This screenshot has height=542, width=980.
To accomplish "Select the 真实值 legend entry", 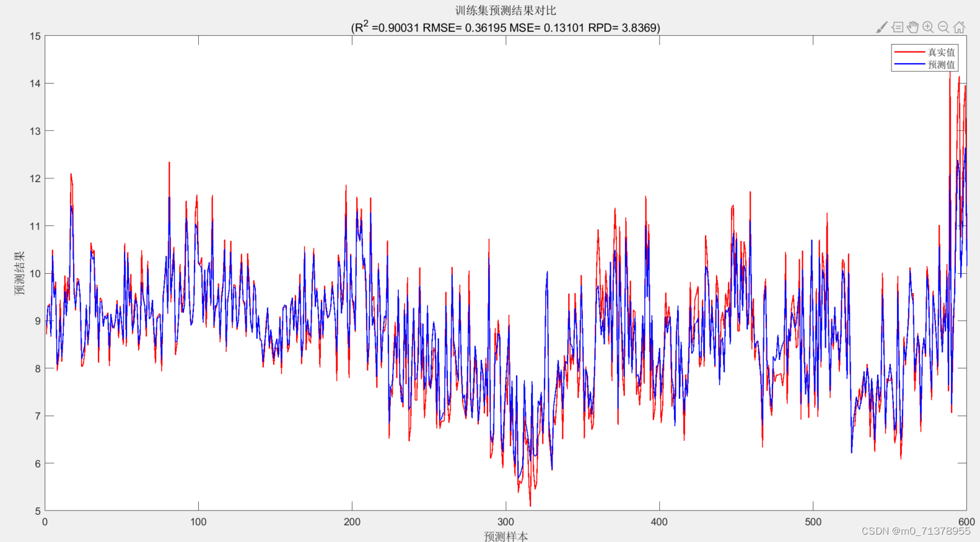I will (x=941, y=52).
